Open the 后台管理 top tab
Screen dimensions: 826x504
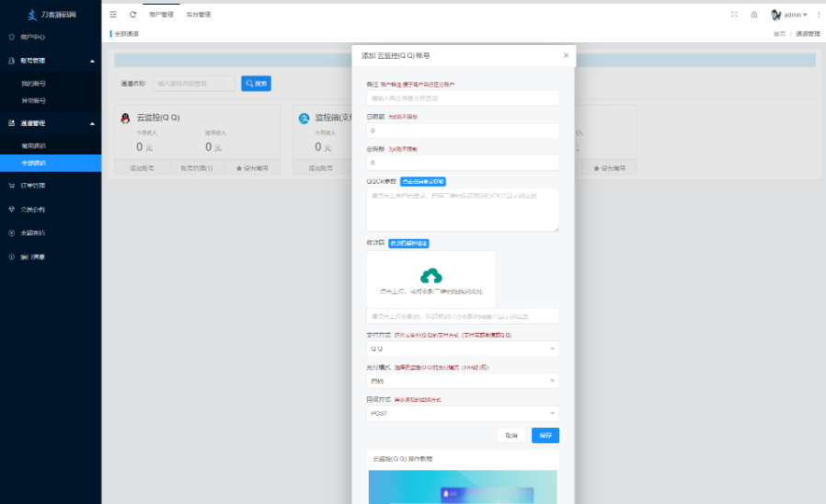(199, 15)
